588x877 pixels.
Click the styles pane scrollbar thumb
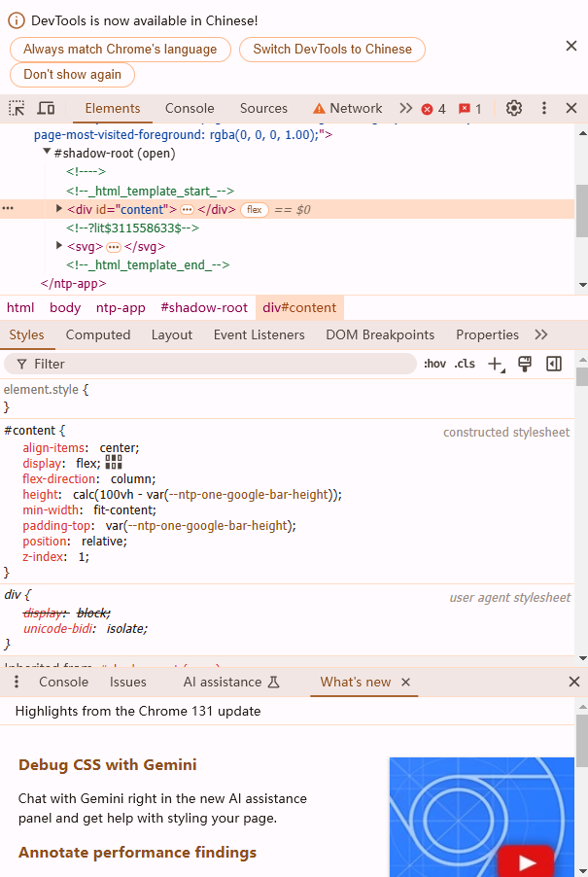coord(582,377)
